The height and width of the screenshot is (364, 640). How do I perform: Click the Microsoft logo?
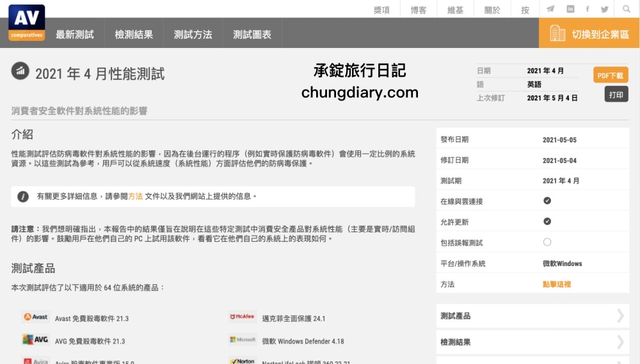pyautogui.click(x=243, y=340)
